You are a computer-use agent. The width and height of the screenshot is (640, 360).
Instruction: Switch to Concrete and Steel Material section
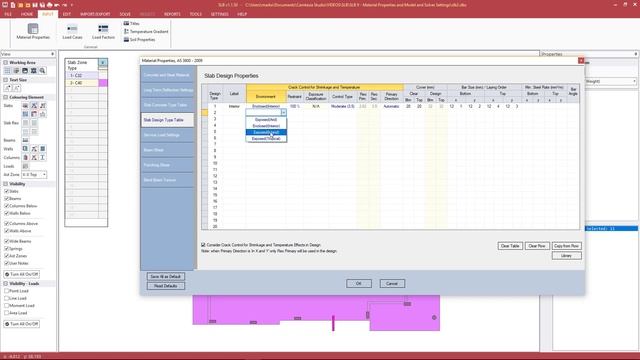pyautogui.click(x=167, y=75)
